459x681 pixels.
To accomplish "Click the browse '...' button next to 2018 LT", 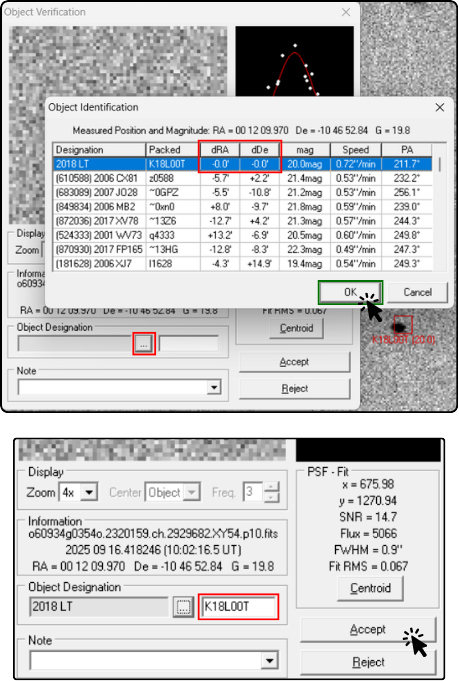I will pyautogui.click(x=183, y=606).
